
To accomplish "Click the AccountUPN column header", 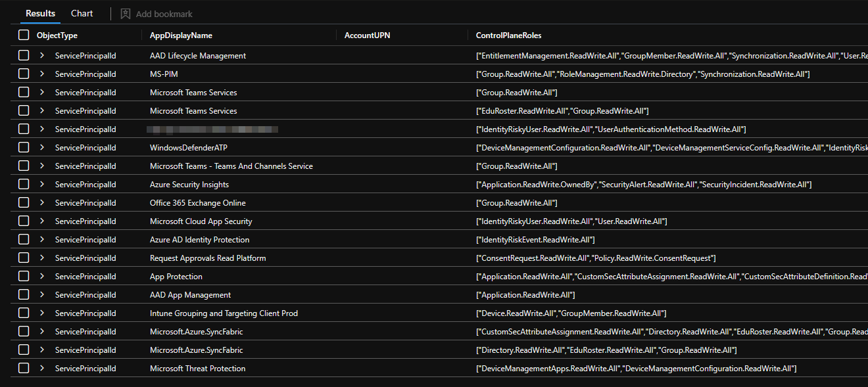I will [x=367, y=35].
